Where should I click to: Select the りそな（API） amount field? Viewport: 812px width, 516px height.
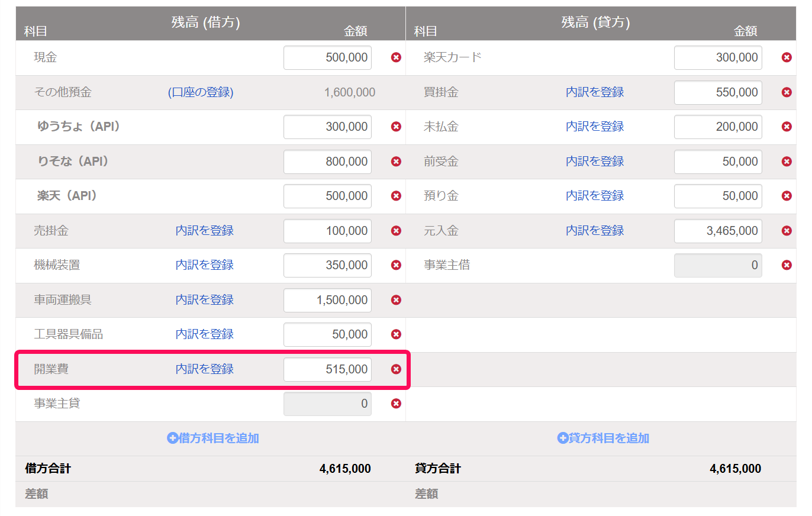click(327, 162)
